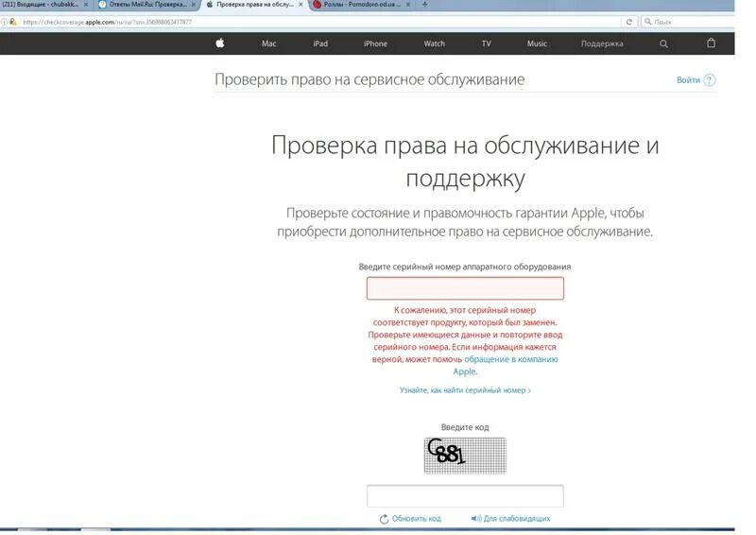Click the magnifier icon in browser search box
This screenshot has height=535, width=756.
pyautogui.click(x=648, y=22)
